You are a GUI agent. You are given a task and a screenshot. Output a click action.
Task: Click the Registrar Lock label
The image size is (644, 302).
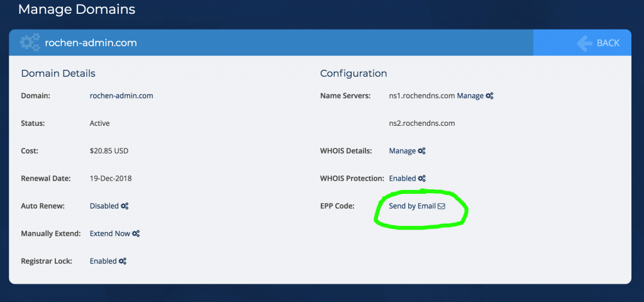[x=47, y=261]
